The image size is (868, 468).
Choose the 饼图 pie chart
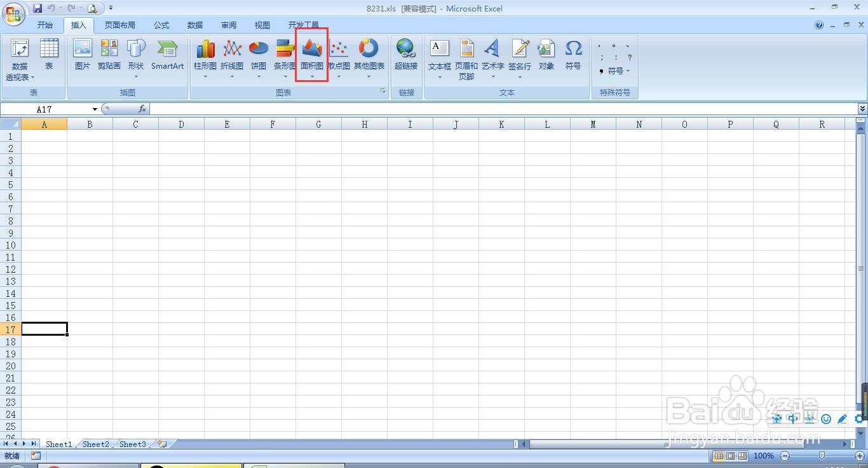click(259, 59)
